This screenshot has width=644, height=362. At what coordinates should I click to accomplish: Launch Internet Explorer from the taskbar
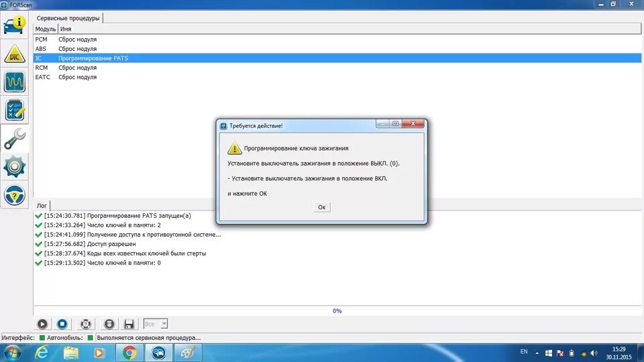pyautogui.click(x=41, y=353)
